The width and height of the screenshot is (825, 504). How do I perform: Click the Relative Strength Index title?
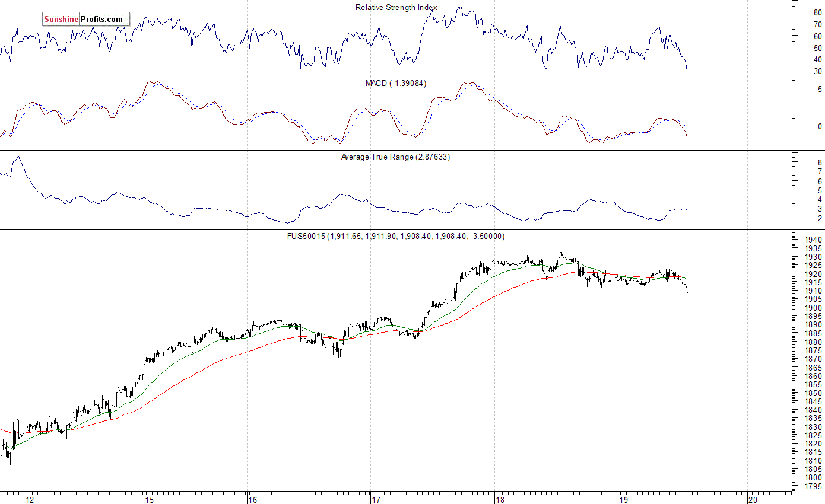tap(396, 8)
